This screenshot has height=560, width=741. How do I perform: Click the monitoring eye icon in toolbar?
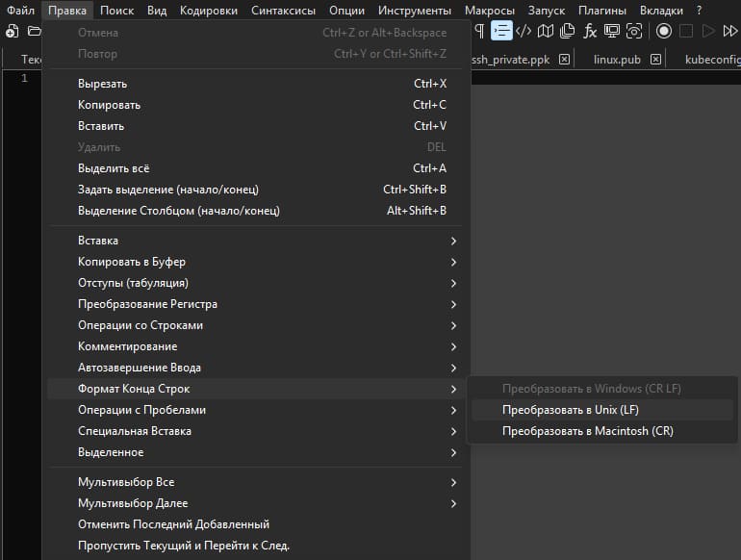pyautogui.click(x=634, y=31)
